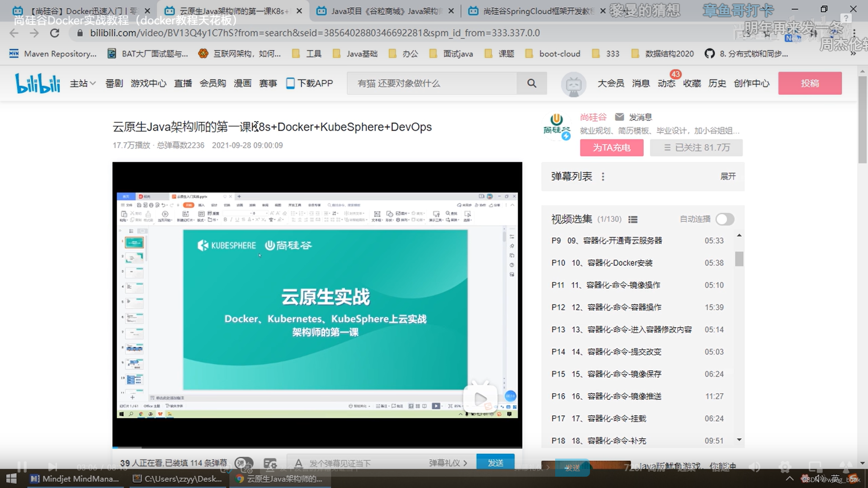The width and height of the screenshot is (868, 488).
Task: Click the 投稿 button
Action: tap(810, 83)
